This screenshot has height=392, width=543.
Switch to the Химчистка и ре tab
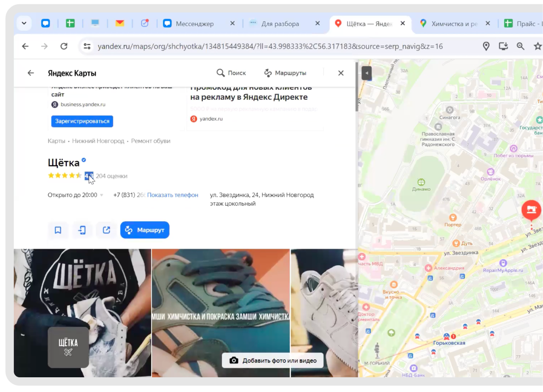coord(454,24)
